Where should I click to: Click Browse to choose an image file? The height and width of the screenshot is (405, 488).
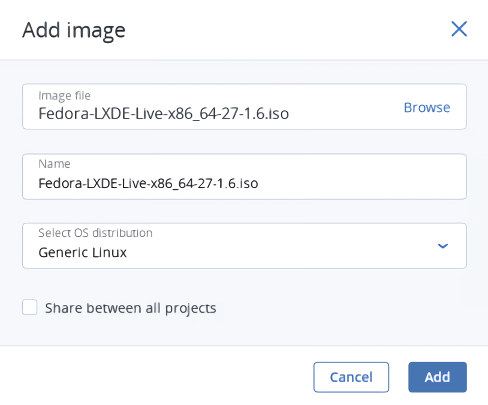(427, 107)
